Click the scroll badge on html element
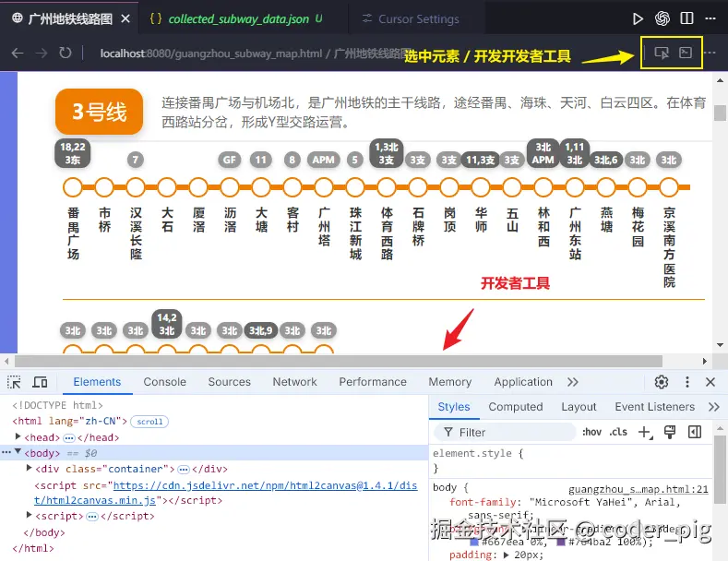The image size is (728, 561). click(149, 422)
